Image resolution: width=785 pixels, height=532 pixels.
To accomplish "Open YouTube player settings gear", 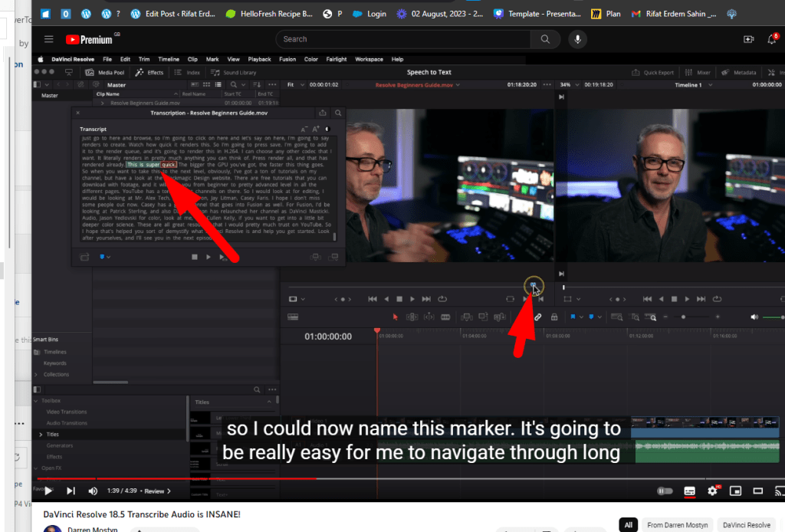I will (712, 491).
